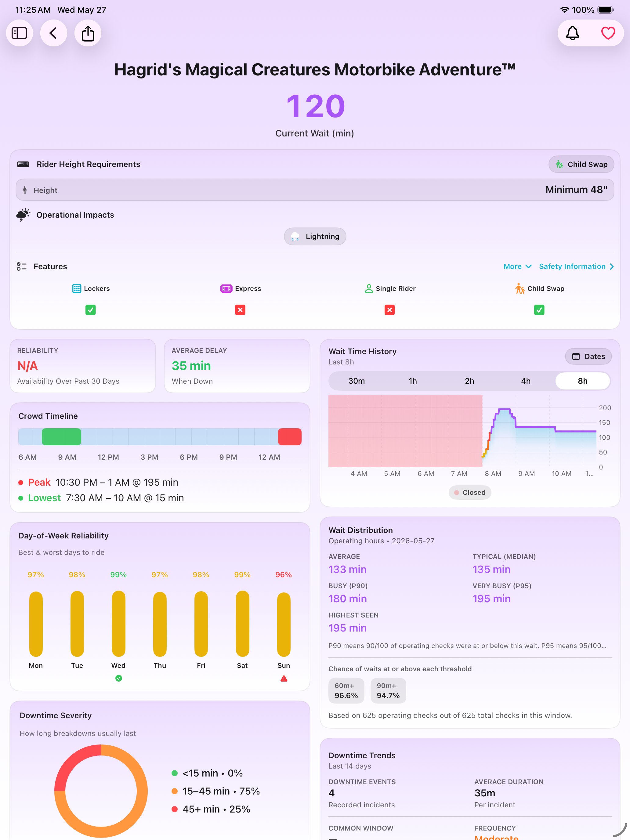Tap the green checkmark under Wed

coord(118,678)
